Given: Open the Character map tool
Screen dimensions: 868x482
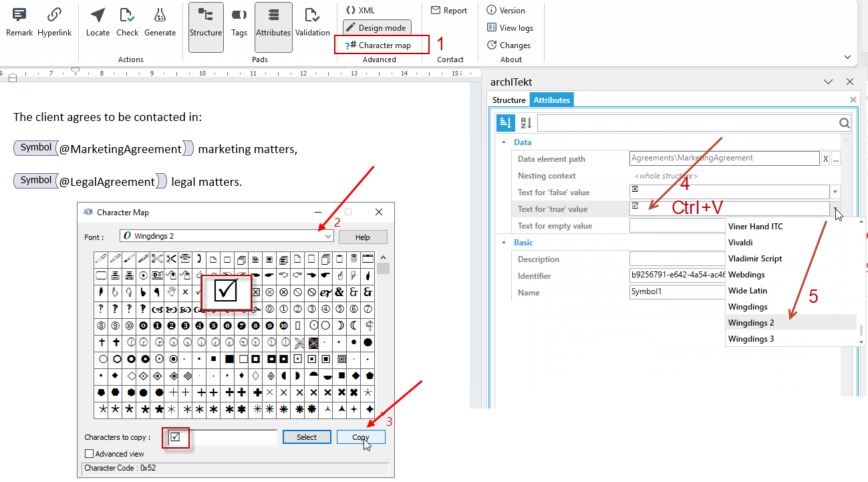Looking at the screenshot, I should (x=378, y=45).
